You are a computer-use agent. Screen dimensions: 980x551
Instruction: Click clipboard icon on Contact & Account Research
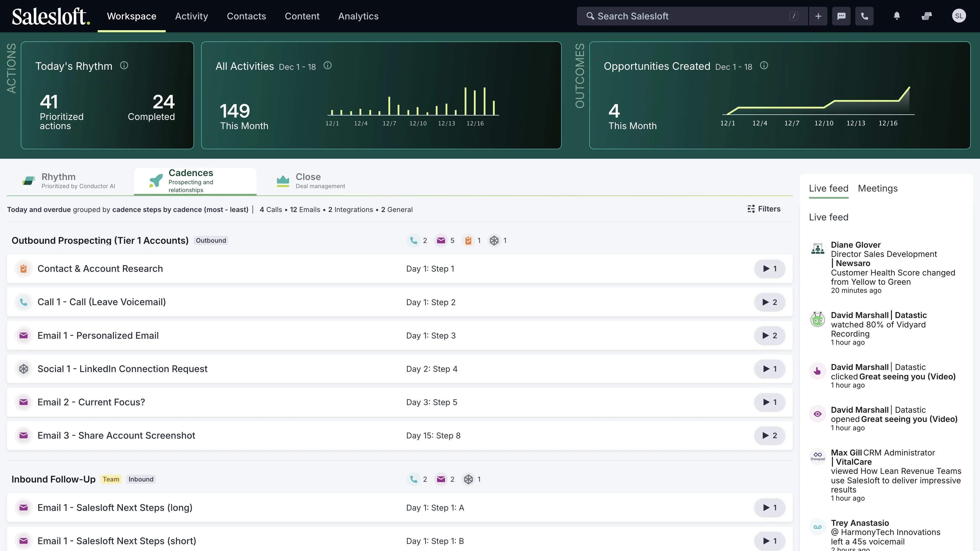(x=24, y=269)
